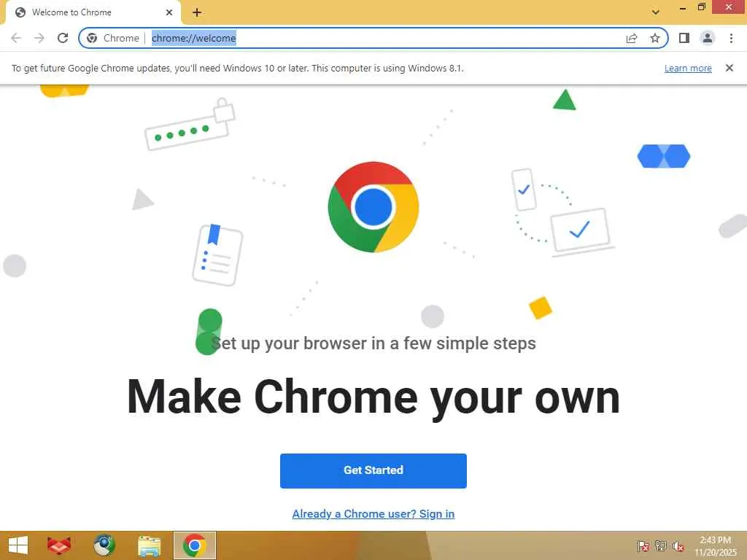Reload the current page
This screenshot has width=747, height=560.
point(63,38)
